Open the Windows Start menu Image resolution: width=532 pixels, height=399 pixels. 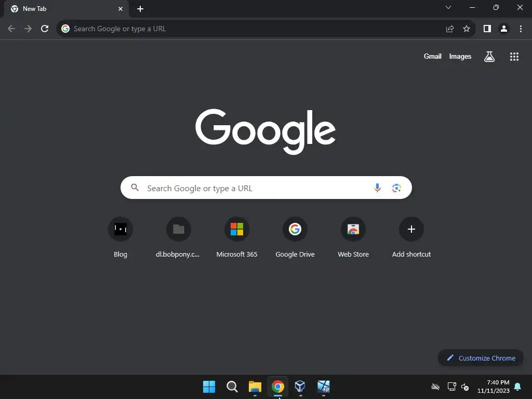tap(209, 387)
